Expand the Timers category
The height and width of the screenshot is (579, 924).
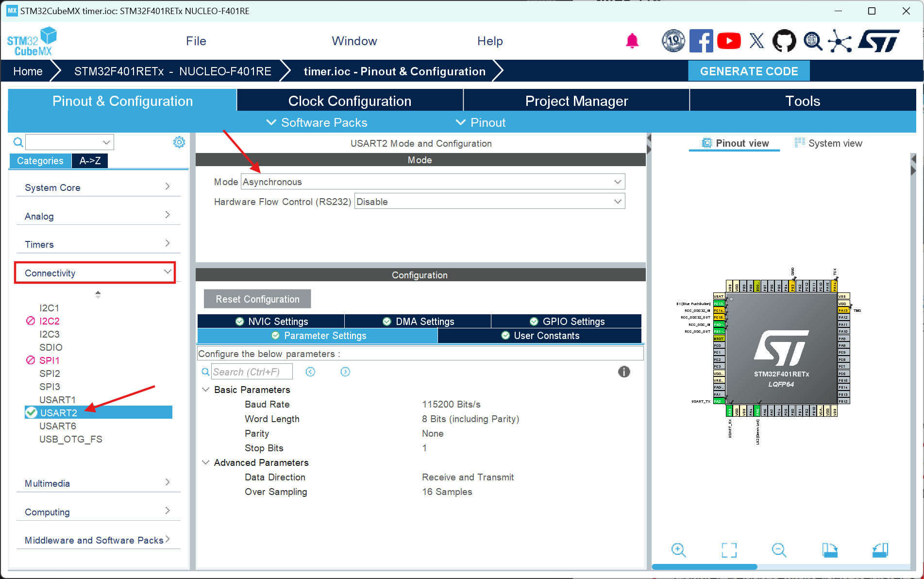click(98, 244)
